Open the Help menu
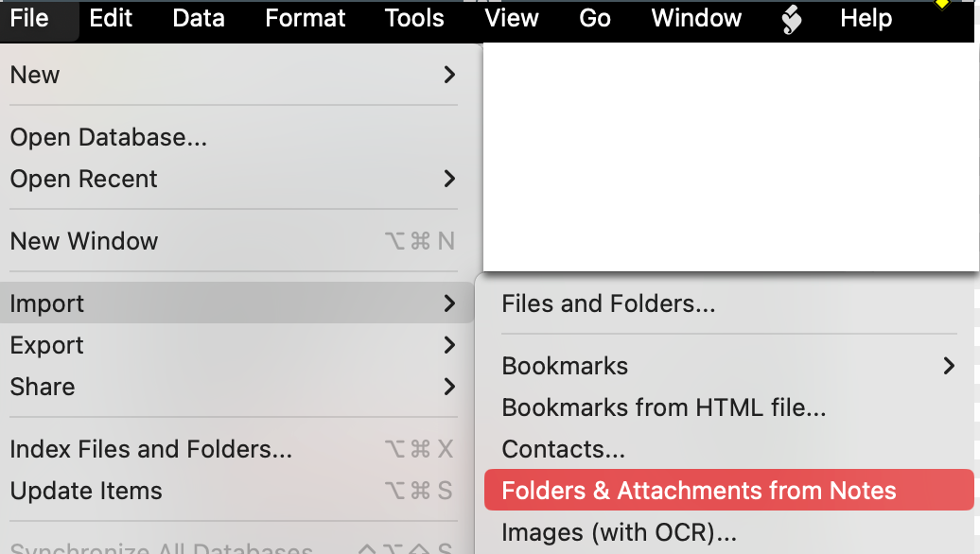 [x=866, y=18]
